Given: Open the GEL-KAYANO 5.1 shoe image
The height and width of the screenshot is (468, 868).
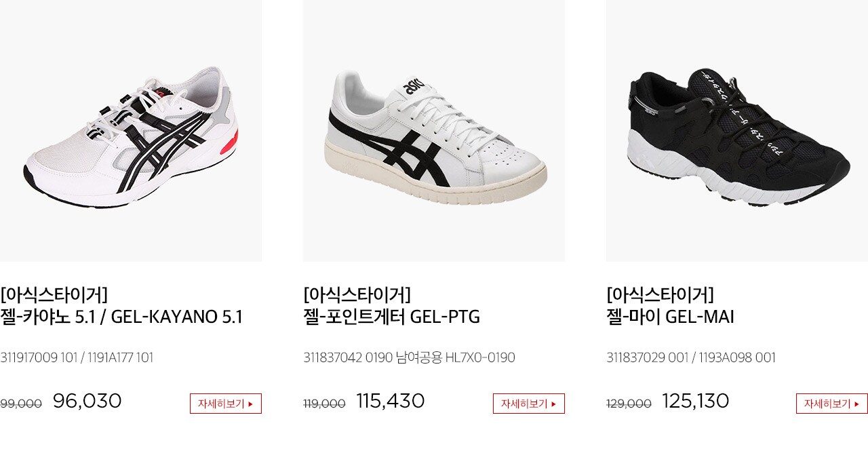Looking at the screenshot, I should (131, 131).
